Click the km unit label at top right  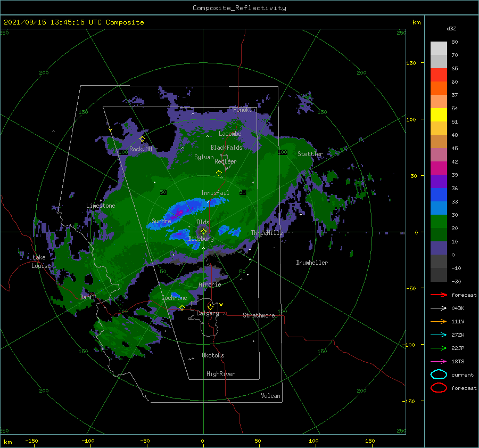pyautogui.click(x=416, y=22)
